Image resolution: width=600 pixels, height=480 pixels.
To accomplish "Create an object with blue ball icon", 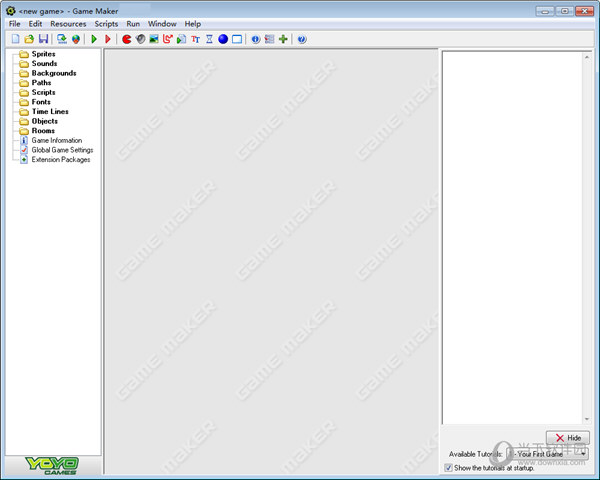I will pos(223,39).
